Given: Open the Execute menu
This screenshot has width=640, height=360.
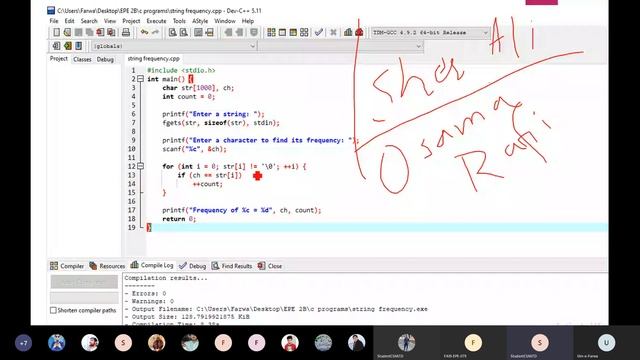Looking at the screenshot, I should pos(156,21).
